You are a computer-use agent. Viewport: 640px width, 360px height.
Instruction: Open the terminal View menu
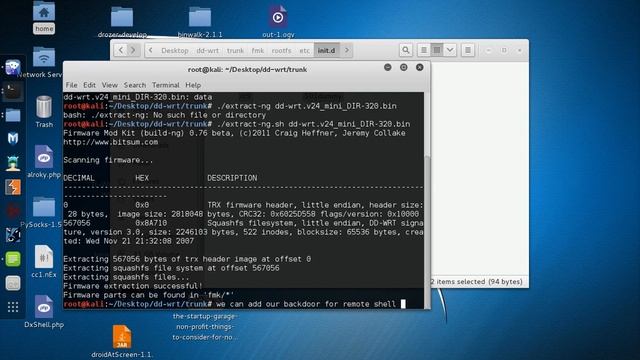(109, 85)
